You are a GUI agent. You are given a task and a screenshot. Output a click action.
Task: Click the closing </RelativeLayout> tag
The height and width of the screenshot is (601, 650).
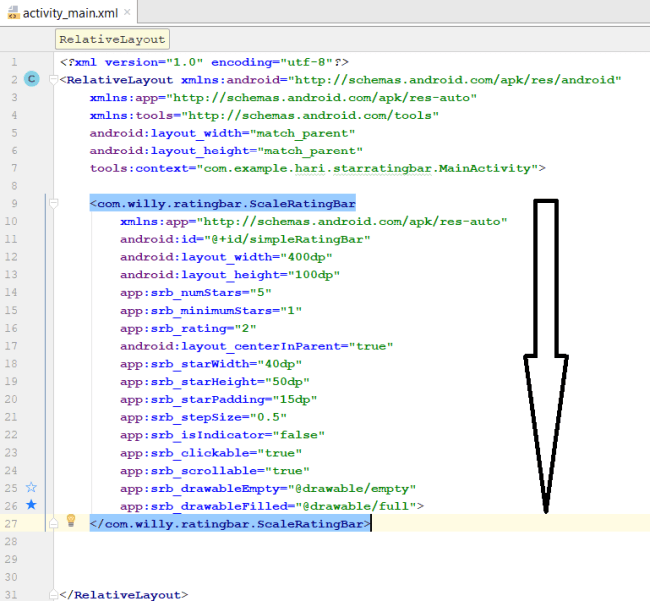(124, 595)
